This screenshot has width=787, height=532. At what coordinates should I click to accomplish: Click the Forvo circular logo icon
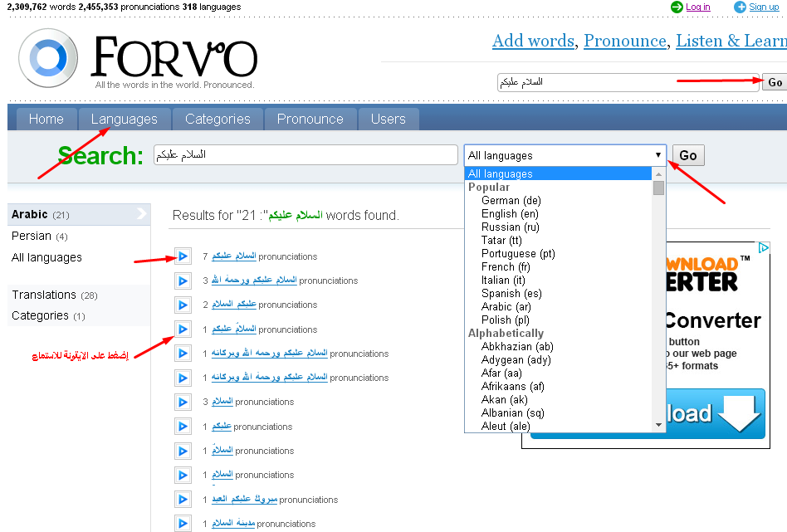pyautogui.click(x=48, y=58)
